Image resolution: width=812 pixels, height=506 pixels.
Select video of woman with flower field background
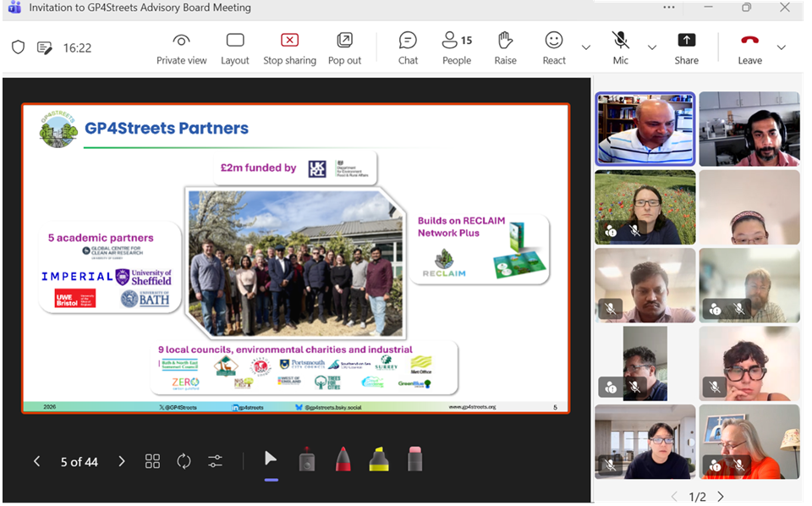[x=645, y=207]
